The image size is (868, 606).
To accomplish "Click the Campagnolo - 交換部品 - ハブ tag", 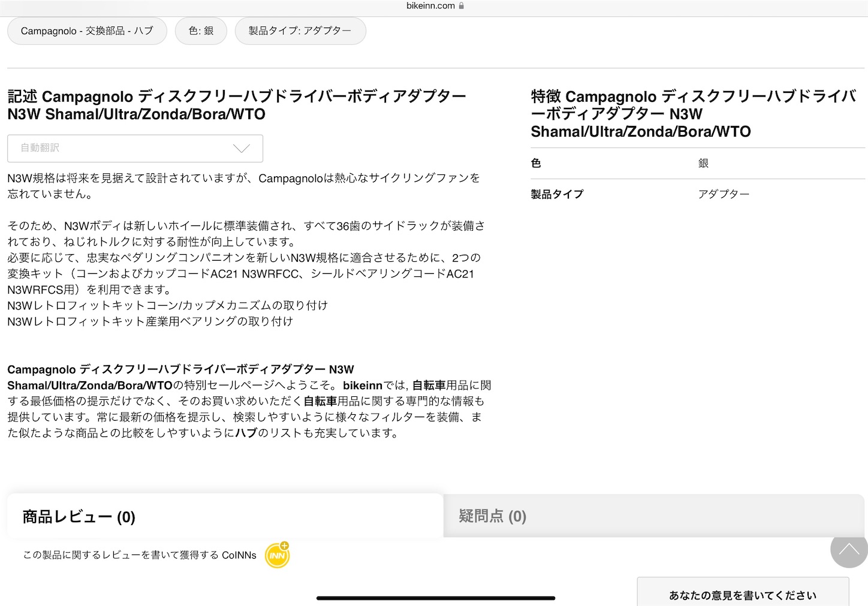I will tap(87, 31).
